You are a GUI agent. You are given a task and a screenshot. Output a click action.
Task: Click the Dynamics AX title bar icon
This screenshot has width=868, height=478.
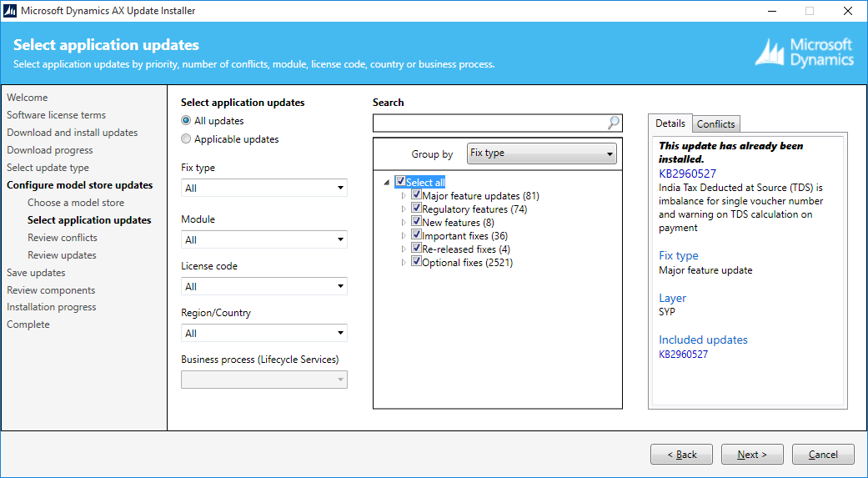coord(10,11)
